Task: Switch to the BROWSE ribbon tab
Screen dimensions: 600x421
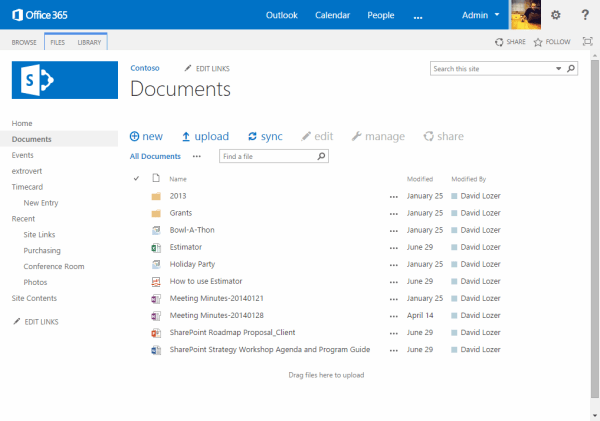Action: tap(24, 42)
